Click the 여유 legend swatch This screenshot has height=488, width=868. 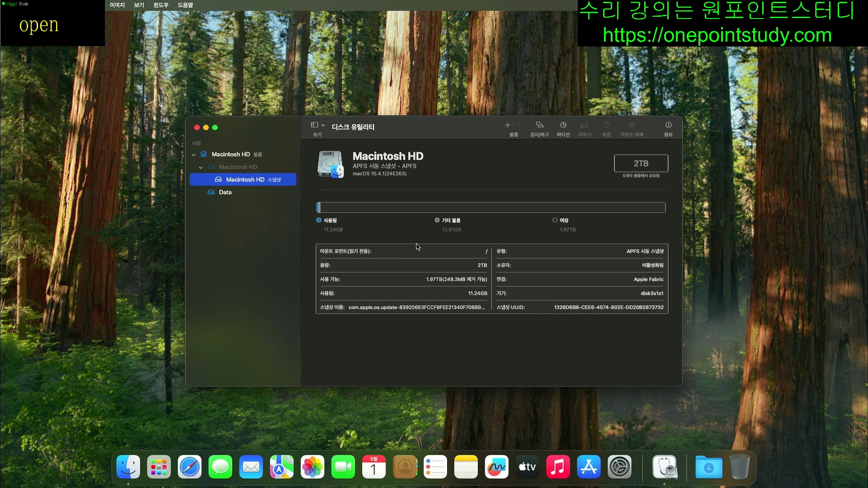555,220
